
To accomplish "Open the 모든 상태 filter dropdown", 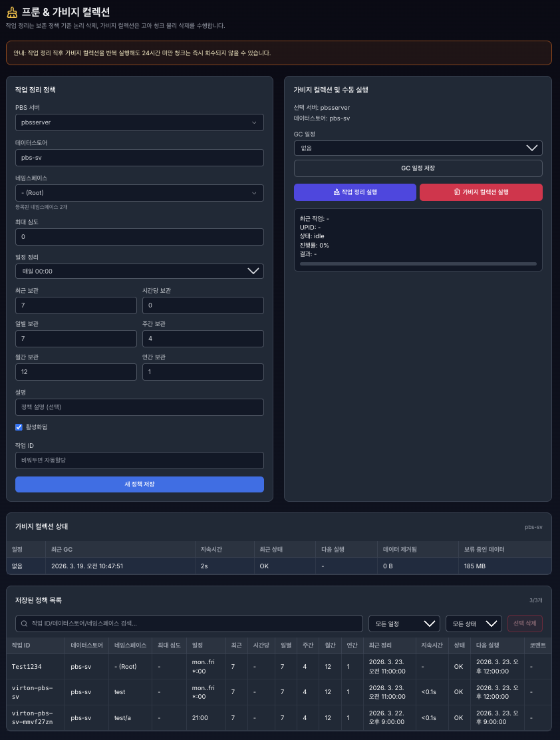I will click(x=474, y=624).
